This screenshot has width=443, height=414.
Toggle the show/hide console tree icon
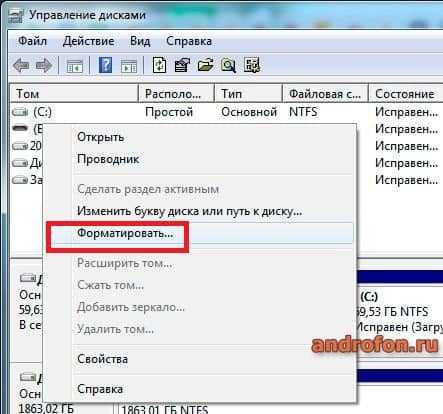75,66
